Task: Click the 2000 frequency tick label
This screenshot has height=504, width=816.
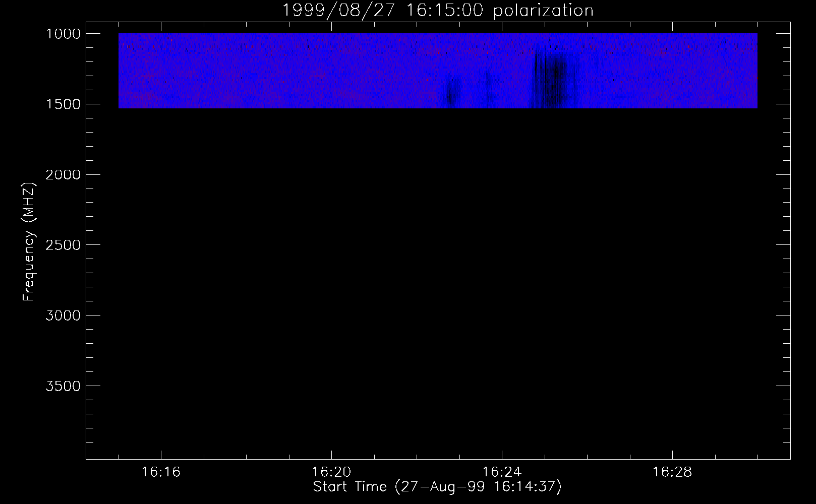Action: pos(63,175)
